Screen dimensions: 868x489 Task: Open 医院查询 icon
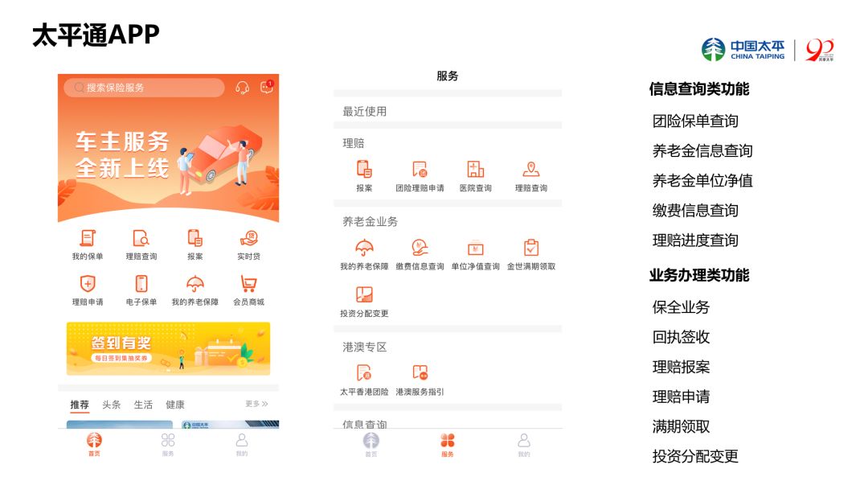coord(476,176)
